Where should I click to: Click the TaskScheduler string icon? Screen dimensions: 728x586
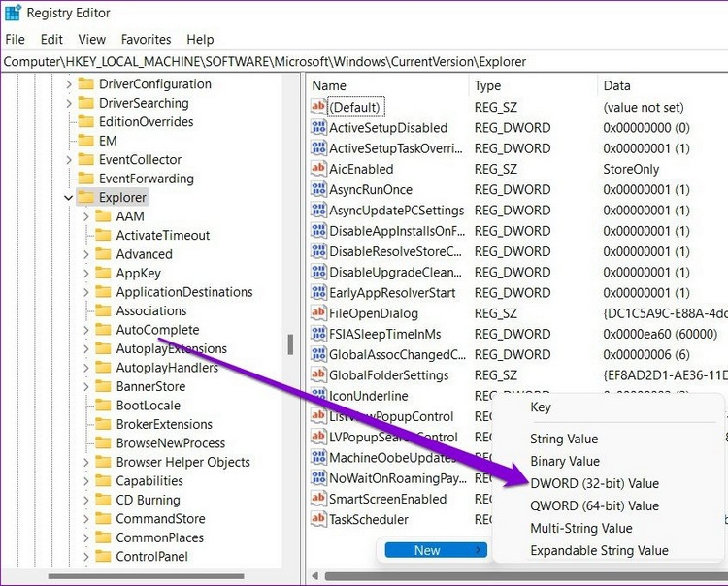318,519
